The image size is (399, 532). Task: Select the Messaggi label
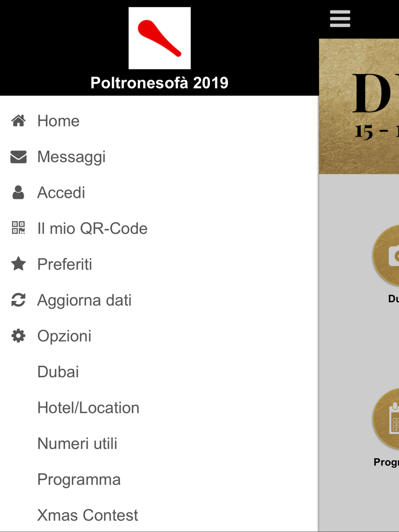click(71, 157)
